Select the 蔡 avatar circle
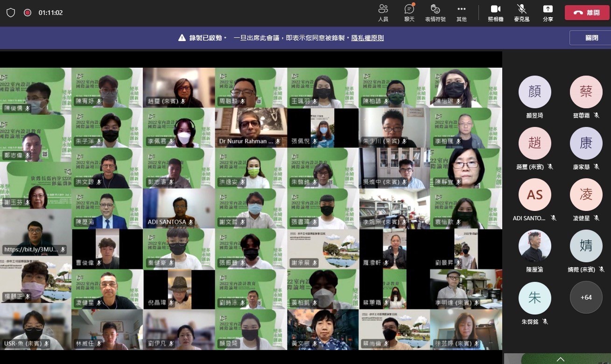Viewport: 611px width, 364px height. pyautogui.click(x=586, y=92)
